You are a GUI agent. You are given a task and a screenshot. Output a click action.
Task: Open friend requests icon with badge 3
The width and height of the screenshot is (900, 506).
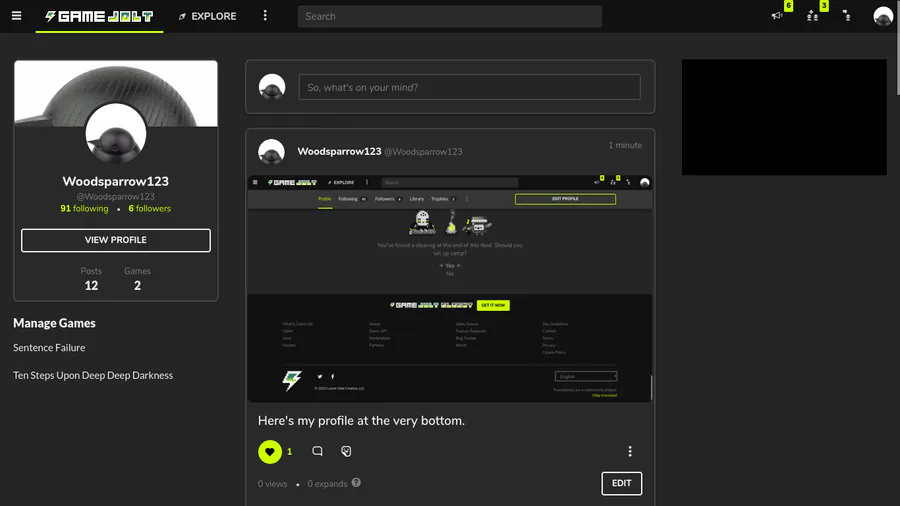pyautogui.click(x=812, y=16)
